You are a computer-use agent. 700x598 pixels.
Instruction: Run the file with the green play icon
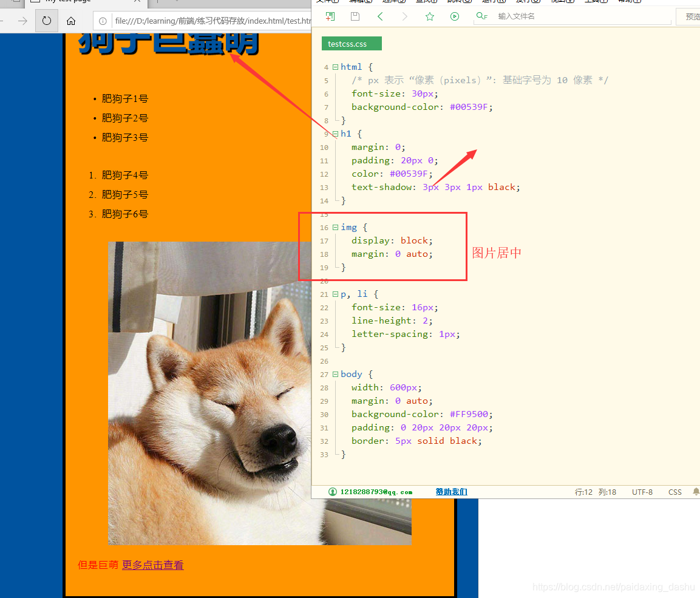coord(455,16)
